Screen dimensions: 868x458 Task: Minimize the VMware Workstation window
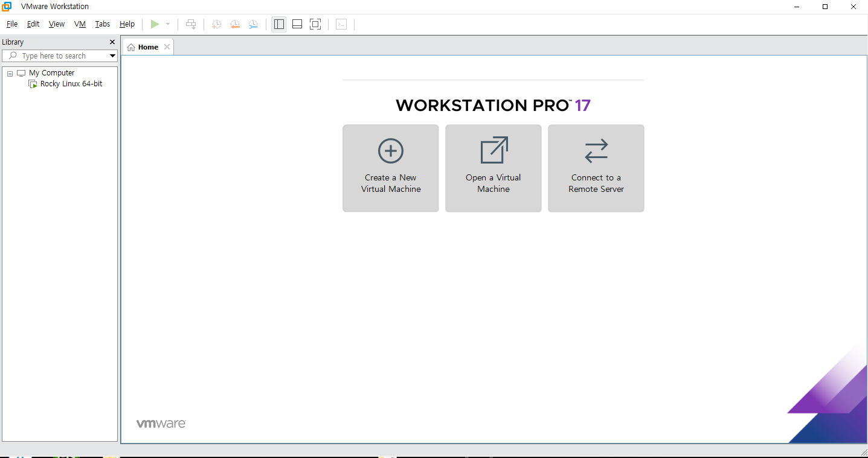click(x=797, y=7)
